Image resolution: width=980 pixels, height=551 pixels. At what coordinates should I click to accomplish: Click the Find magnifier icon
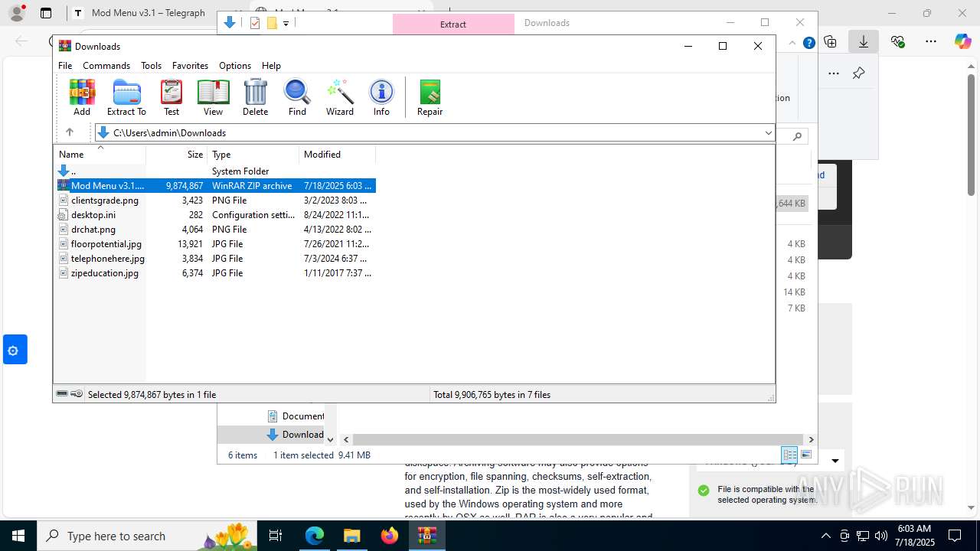(297, 97)
